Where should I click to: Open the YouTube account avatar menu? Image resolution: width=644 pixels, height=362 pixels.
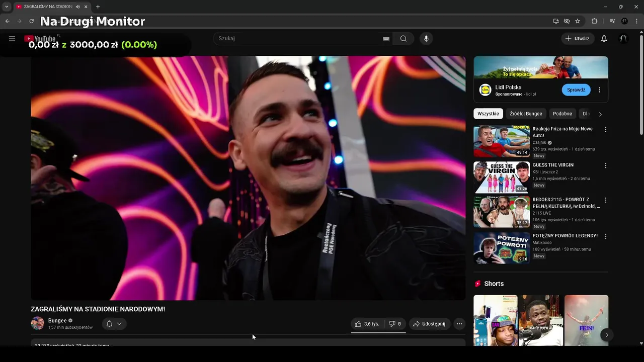[623, 39]
